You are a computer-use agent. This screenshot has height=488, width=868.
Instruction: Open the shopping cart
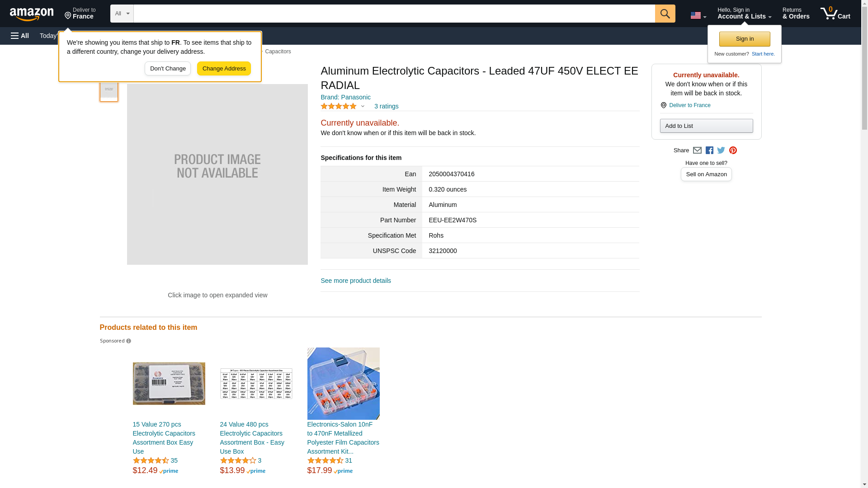pyautogui.click(x=835, y=14)
